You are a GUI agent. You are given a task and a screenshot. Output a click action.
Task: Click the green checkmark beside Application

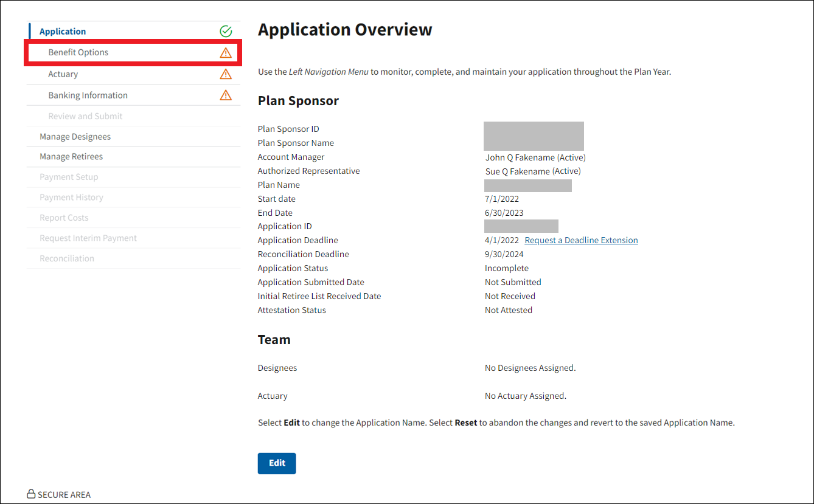pyautogui.click(x=226, y=31)
